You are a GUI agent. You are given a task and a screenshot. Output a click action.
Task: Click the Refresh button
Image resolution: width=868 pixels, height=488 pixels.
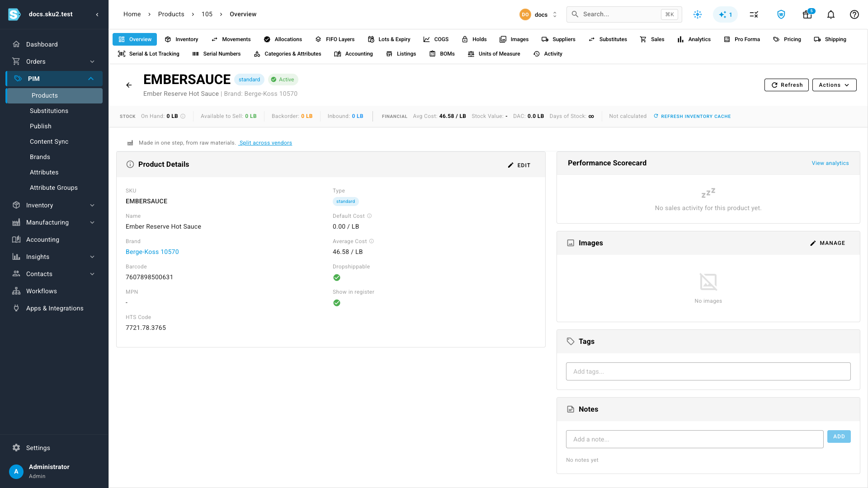coord(787,85)
